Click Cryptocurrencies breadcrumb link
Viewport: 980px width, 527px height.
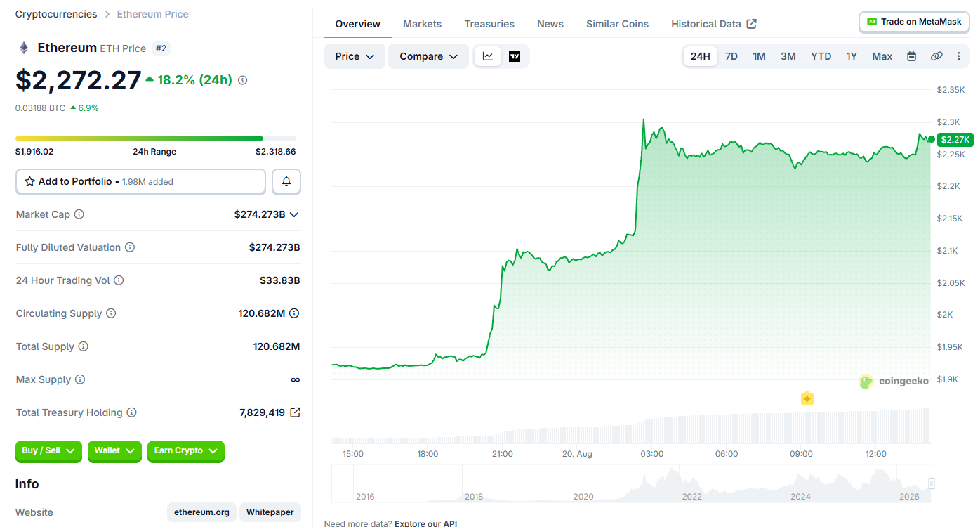tap(56, 14)
